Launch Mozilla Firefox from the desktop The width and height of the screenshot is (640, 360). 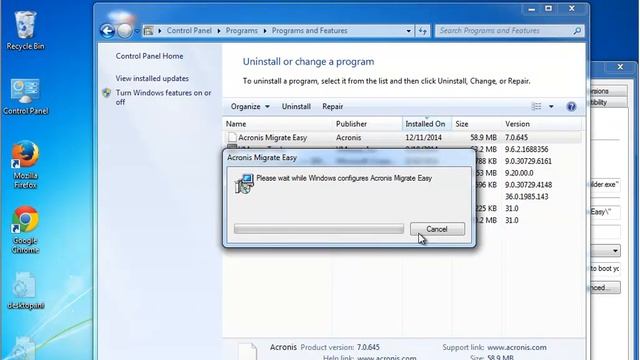click(x=25, y=164)
